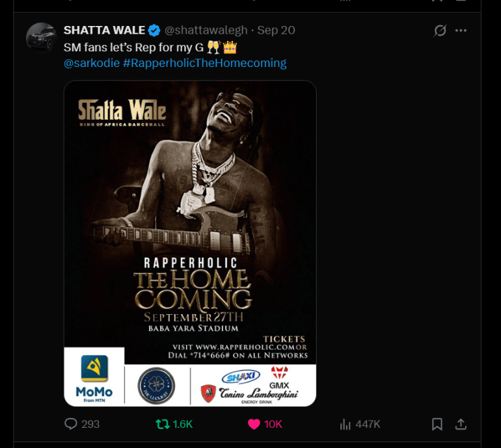
Task: Click the reply speech bubble icon
Action: point(71,424)
